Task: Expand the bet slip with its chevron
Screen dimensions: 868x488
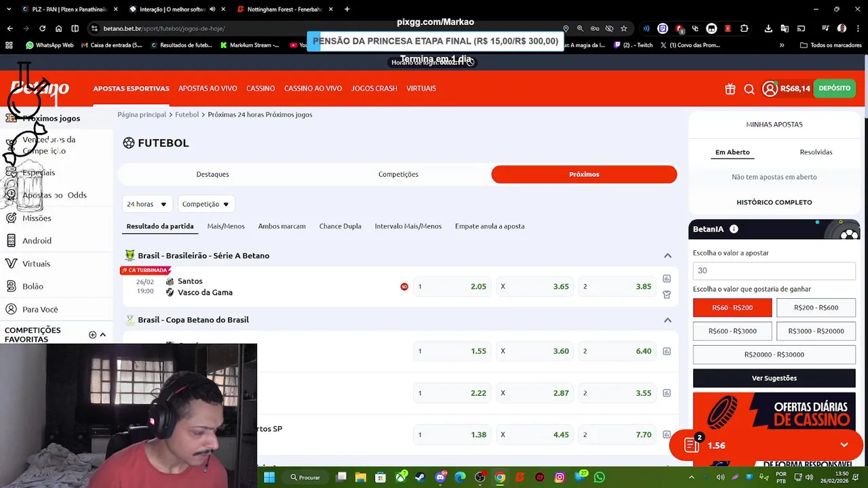Action: 844,445
